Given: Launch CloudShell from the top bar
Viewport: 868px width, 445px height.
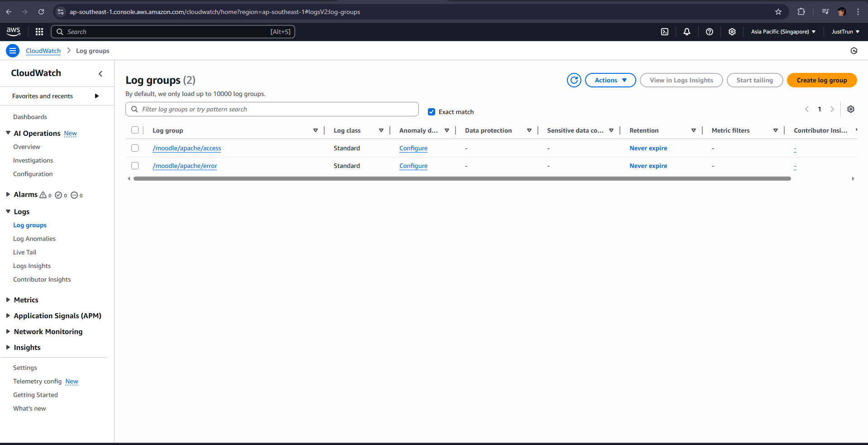Looking at the screenshot, I should pos(665,32).
